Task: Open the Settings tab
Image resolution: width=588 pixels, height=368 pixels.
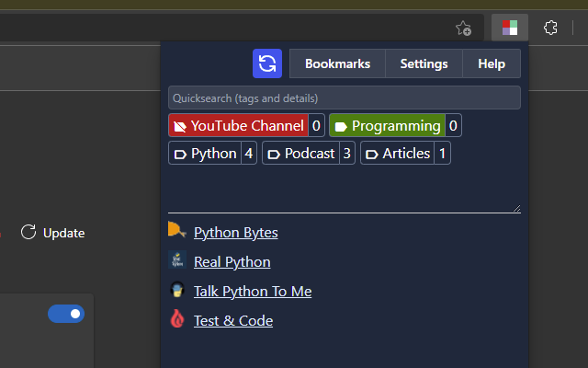Action: 424,63
